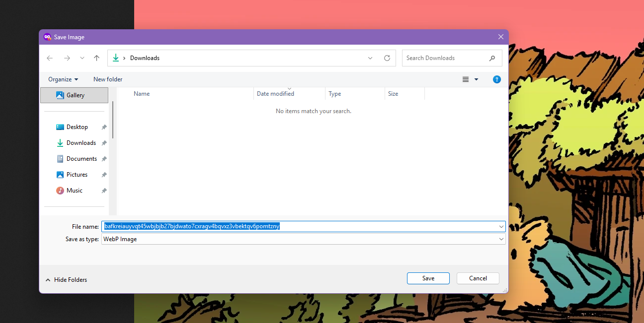Image resolution: width=644 pixels, height=323 pixels.
Task: Go back using the left arrow
Action: (50, 58)
